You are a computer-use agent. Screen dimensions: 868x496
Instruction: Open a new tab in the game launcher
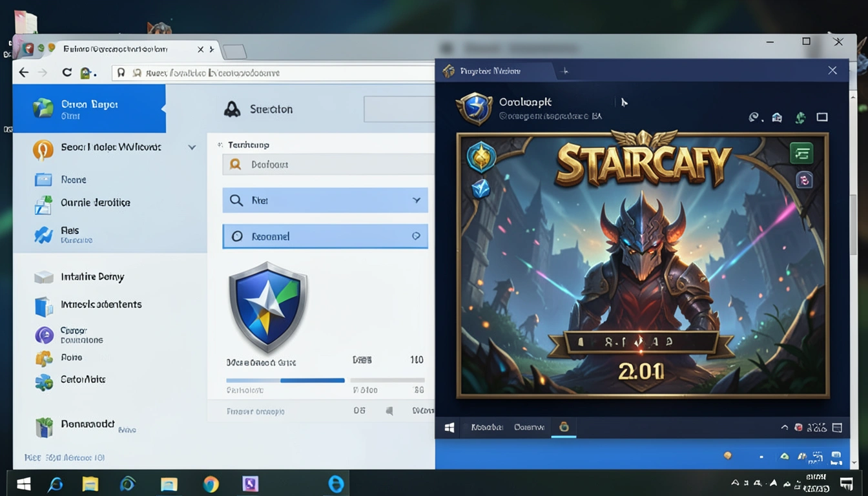point(566,71)
